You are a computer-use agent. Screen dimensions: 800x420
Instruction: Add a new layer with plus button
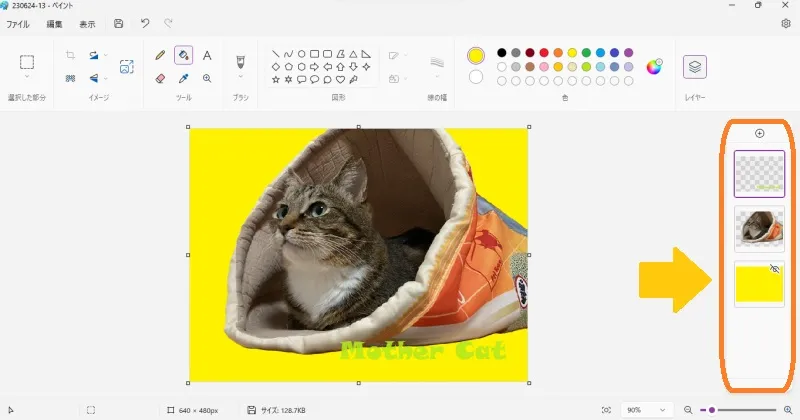pos(759,133)
